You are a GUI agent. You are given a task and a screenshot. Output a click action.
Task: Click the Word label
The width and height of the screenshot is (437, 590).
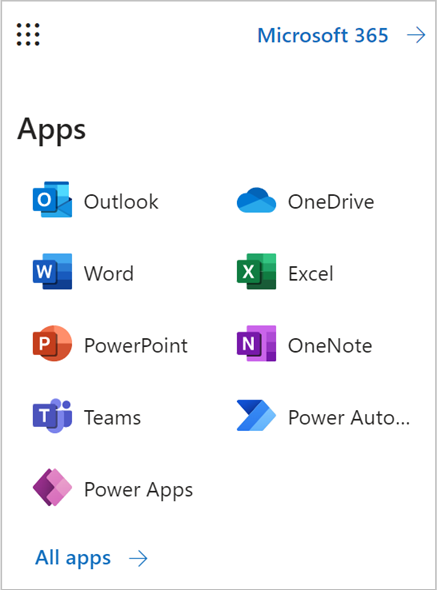pyautogui.click(x=109, y=274)
